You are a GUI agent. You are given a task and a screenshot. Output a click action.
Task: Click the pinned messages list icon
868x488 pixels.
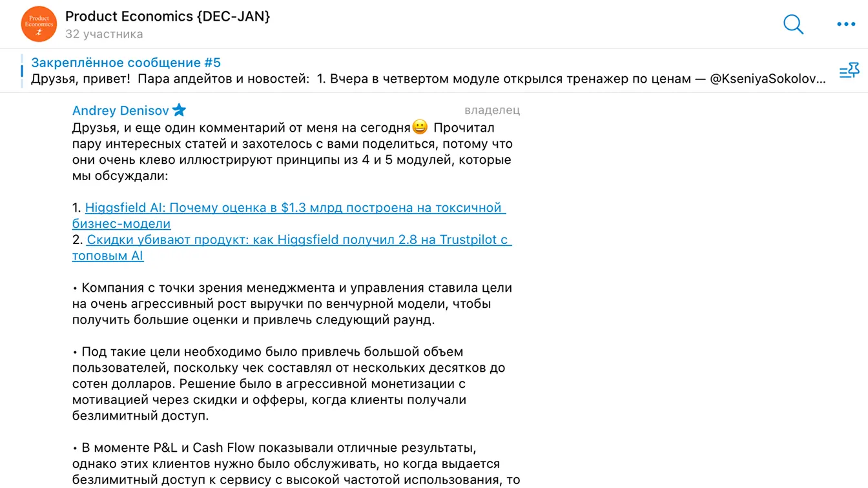(849, 70)
